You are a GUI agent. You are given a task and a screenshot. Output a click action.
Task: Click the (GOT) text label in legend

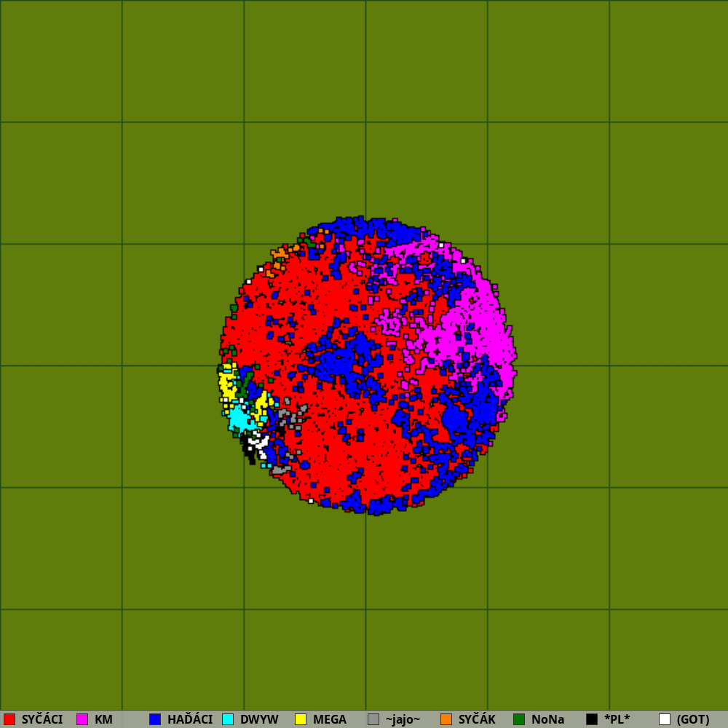coord(692,719)
